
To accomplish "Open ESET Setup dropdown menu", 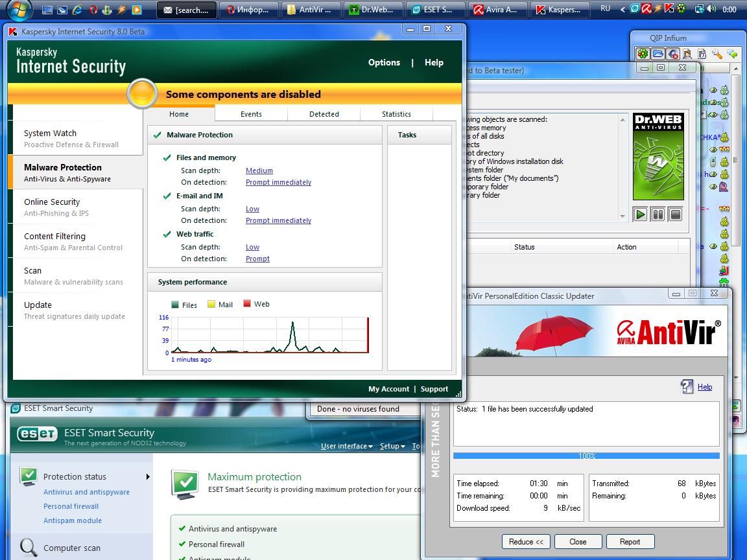I will click(x=392, y=446).
